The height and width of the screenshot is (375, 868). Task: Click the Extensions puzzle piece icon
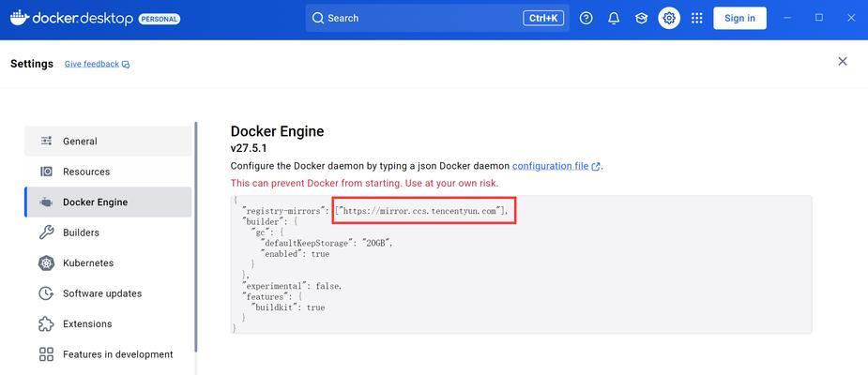(47, 323)
